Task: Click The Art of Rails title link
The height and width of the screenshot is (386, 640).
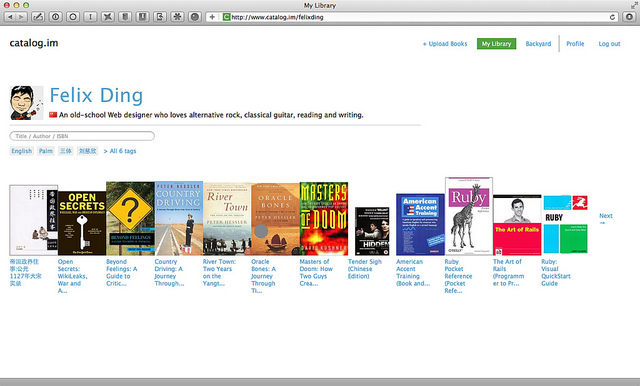Action: (509, 272)
